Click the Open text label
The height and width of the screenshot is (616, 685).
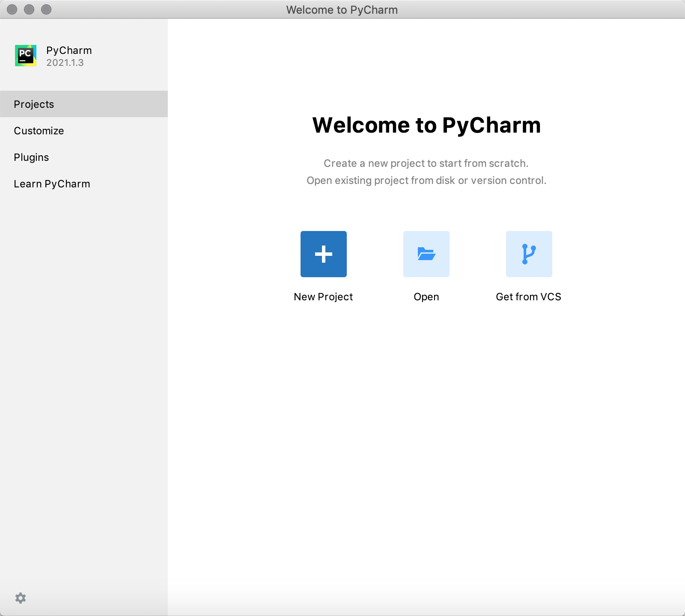point(426,296)
